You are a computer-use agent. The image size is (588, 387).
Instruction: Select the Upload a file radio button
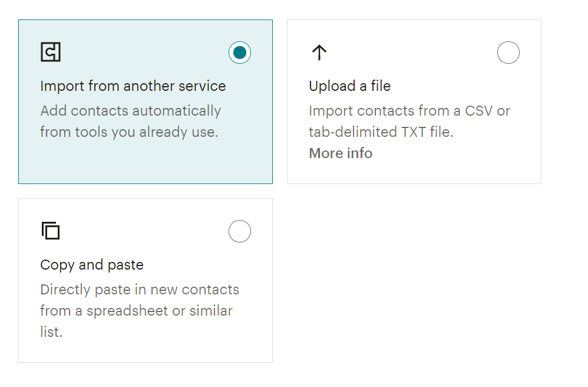[508, 53]
